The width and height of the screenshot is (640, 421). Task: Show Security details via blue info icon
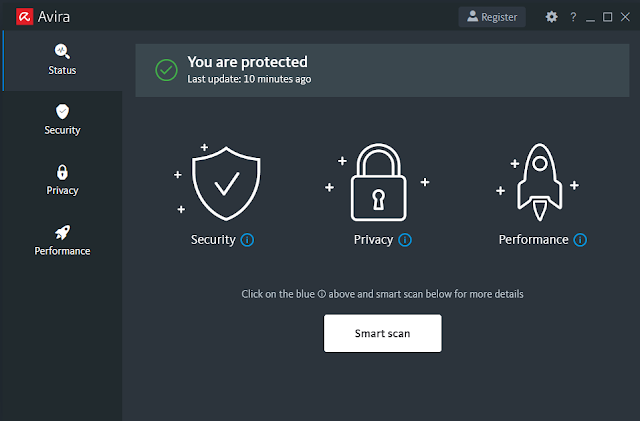[x=248, y=240]
